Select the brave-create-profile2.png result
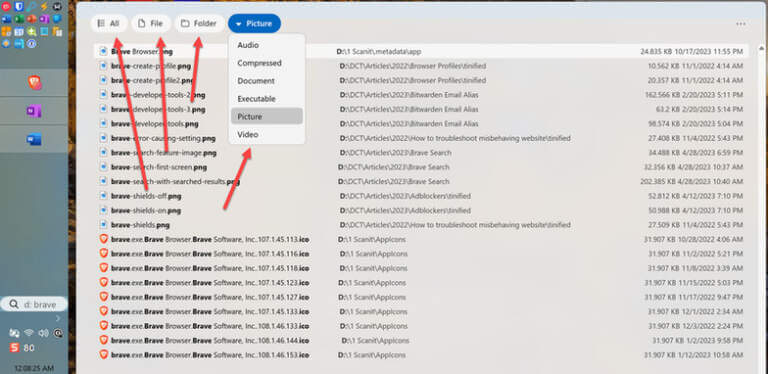The image size is (768, 374). pos(421,80)
